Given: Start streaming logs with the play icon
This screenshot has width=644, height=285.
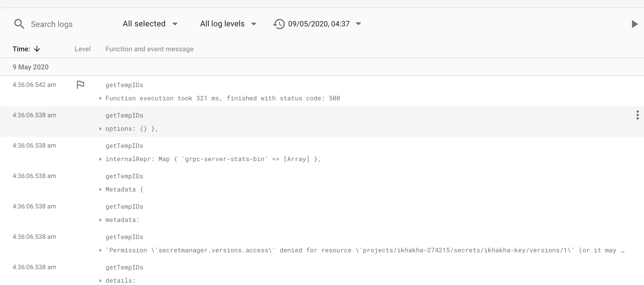Looking at the screenshot, I should (635, 24).
